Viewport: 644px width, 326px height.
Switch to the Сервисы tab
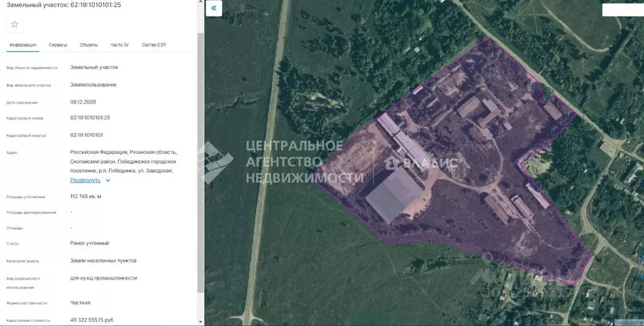pyautogui.click(x=58, y=45)
